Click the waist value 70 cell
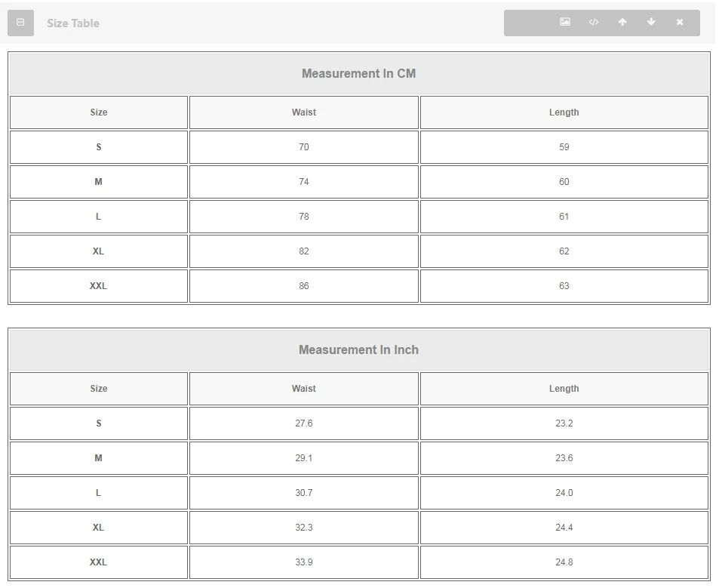 304,147
